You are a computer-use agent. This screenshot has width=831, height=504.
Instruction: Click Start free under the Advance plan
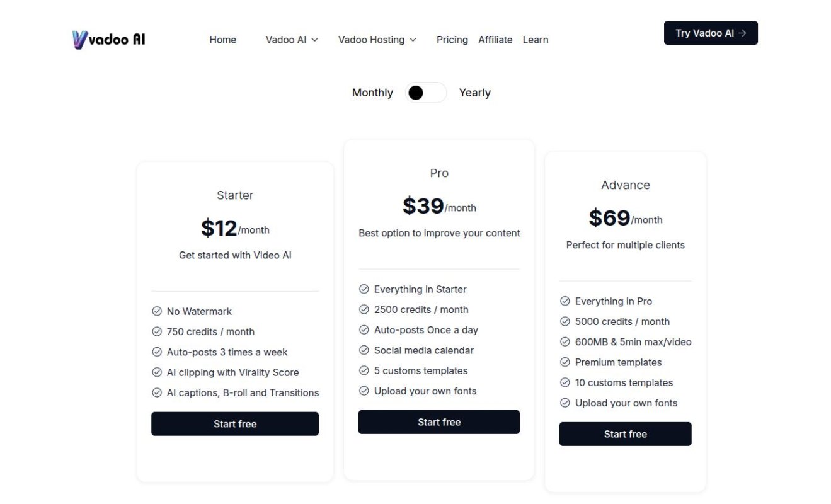(626, 434)
